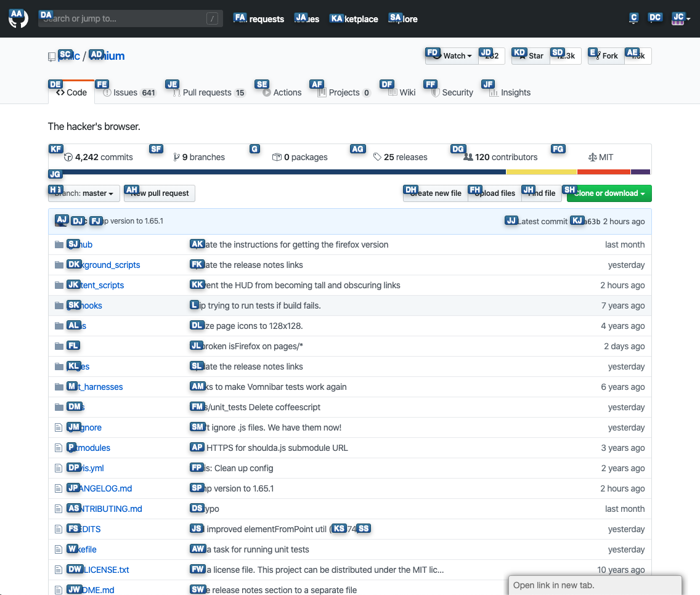Open the MIT-LICENSE.txt file
This screenshot has height=595, width=700.
click(98, 570)
